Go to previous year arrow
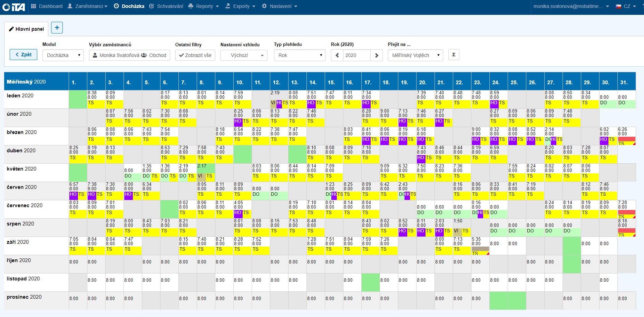The image size is (644, 317). [x=337, y=55]
